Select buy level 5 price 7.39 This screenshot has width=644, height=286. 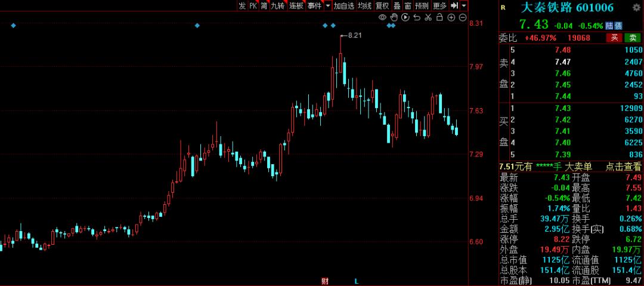pyautogui.click(x=563, y=154)
